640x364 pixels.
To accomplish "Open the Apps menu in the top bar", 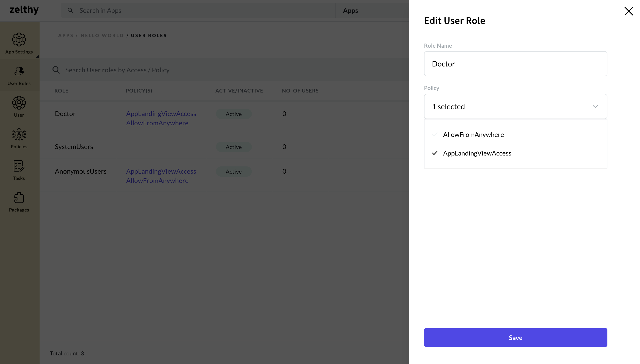I will click(350, 10).
